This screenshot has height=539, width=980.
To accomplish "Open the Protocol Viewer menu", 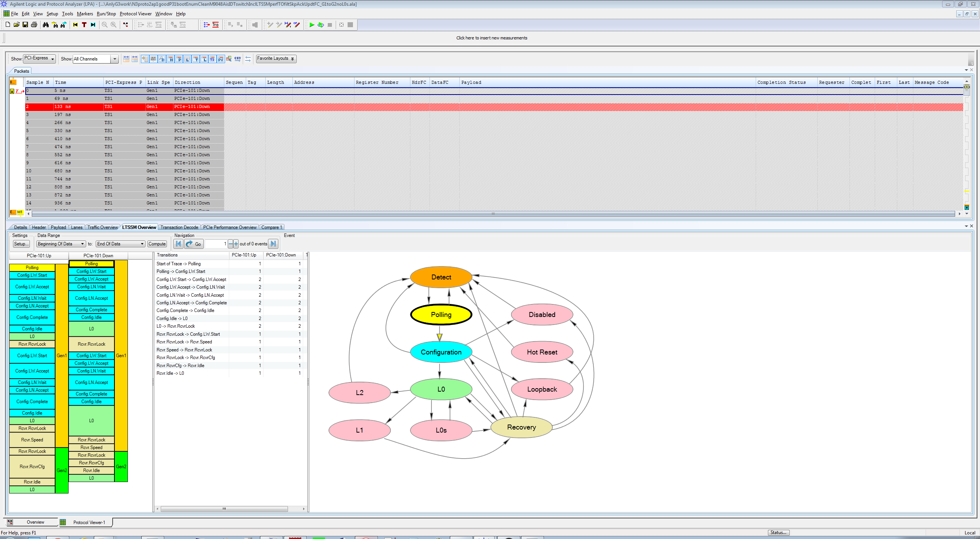I will pyautogui.click(x=136, y=14).
